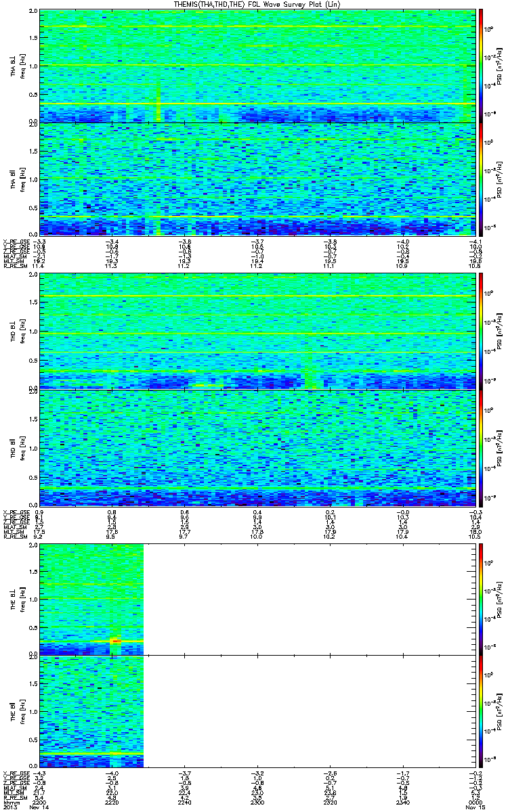Click the THEMIS FGL Wave Survey Plot title

click(x=257, y=5)
